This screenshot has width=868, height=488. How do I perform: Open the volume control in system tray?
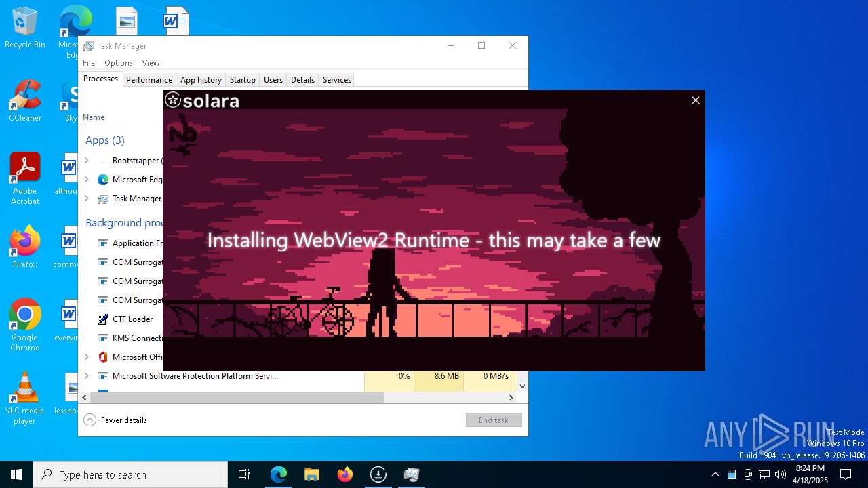(781, 474)
